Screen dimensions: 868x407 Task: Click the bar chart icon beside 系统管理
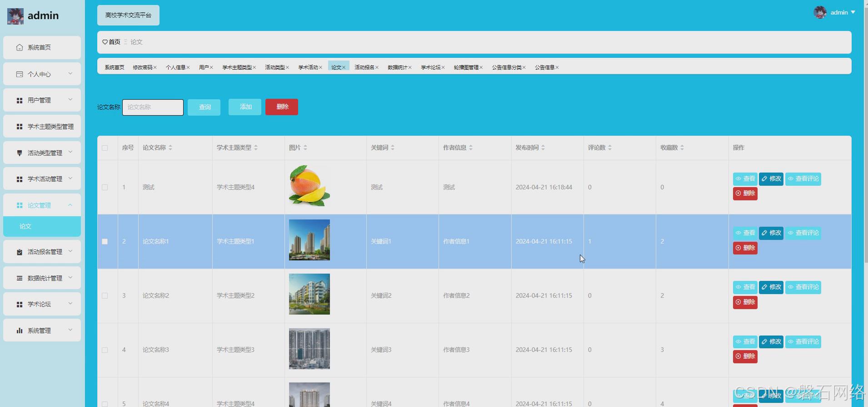20,331
